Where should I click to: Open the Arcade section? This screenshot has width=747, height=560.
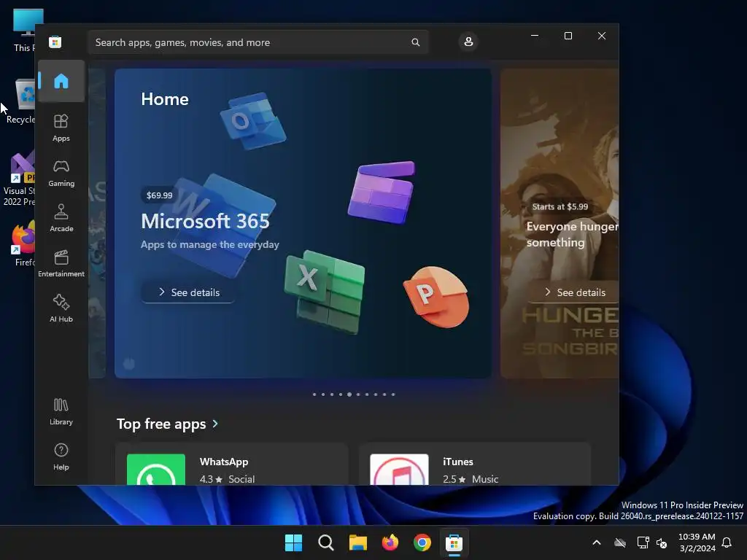coord(61,219)
